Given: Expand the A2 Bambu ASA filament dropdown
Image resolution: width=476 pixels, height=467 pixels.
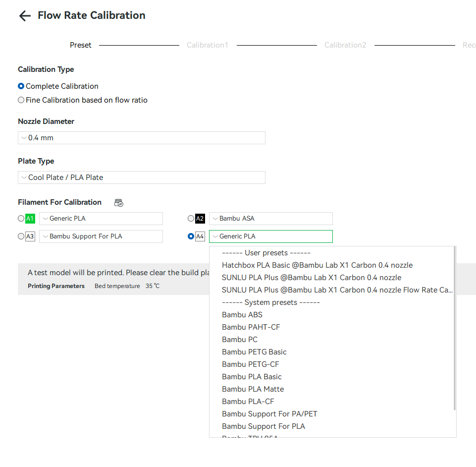Looking at the screenshot, I should (270, 218).
